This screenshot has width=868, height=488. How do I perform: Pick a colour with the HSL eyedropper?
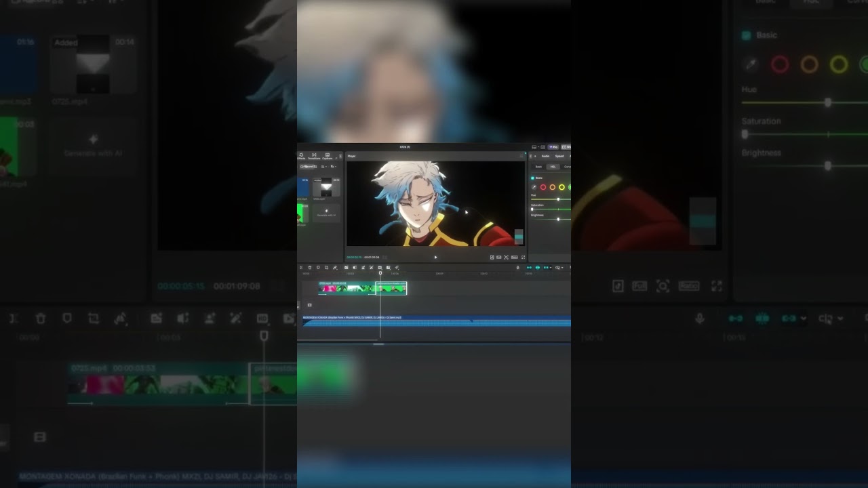pos(534,187)
